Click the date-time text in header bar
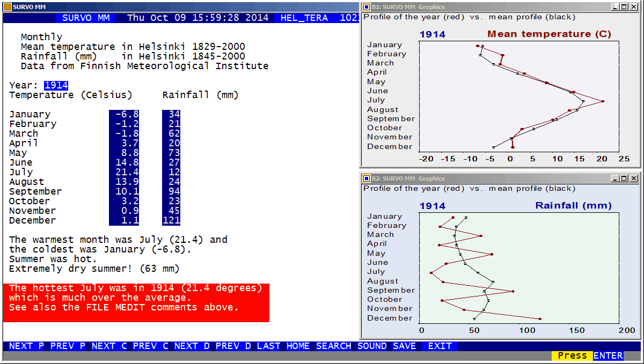 click(197, 18)
